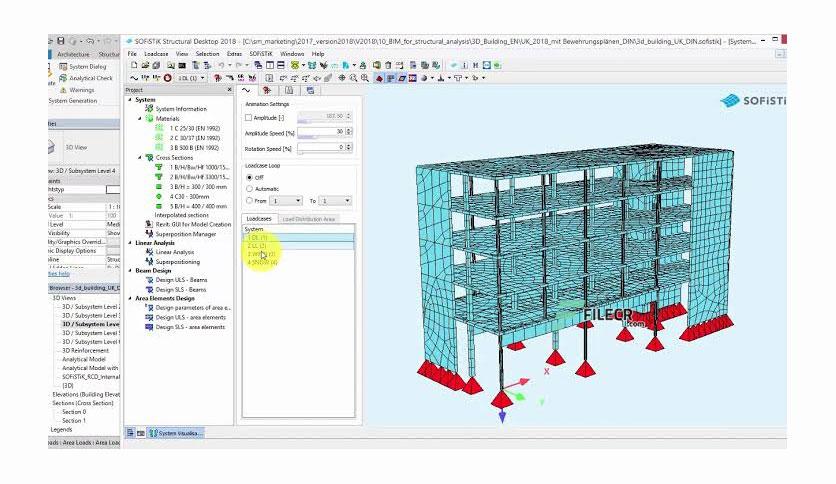The width and height of the screenshot is (836, 484).
Task: Click the pan crosshair icon in toolbar
Action: (x=342, y=78)
